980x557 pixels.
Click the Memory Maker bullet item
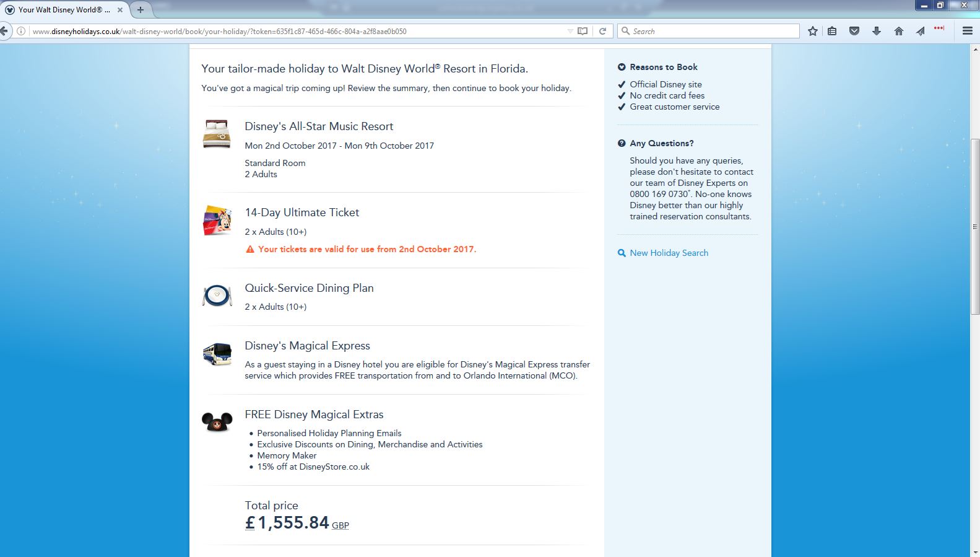pyautogui.click(x=287, y=455)
